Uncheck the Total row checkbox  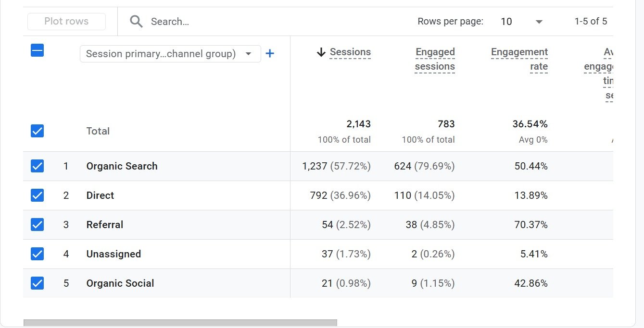pyautogui.click(x=37, y=131)
